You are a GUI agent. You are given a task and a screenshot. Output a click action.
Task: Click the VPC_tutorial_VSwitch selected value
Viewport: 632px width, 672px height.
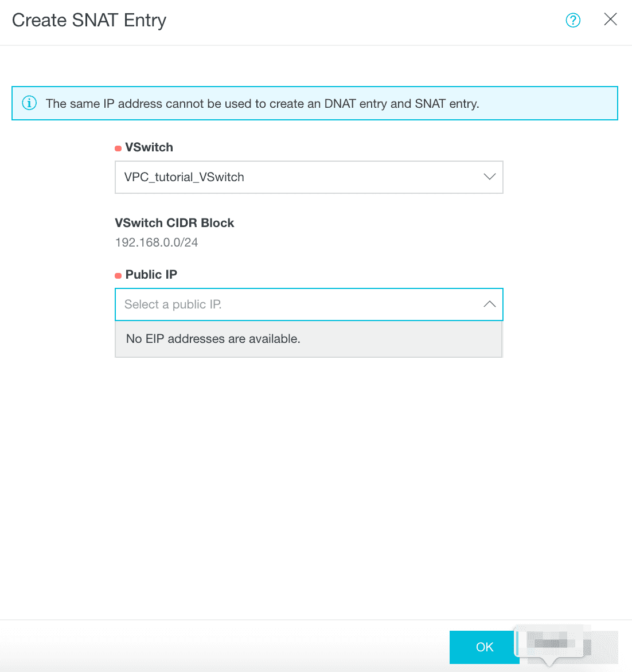point(184,177)
